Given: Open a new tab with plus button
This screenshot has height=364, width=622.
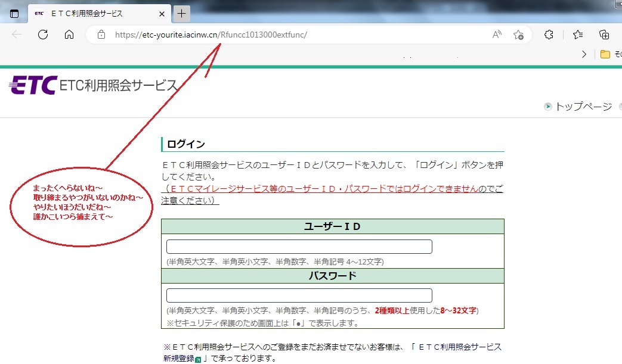Looking at the screenshot, I should 181,14.
